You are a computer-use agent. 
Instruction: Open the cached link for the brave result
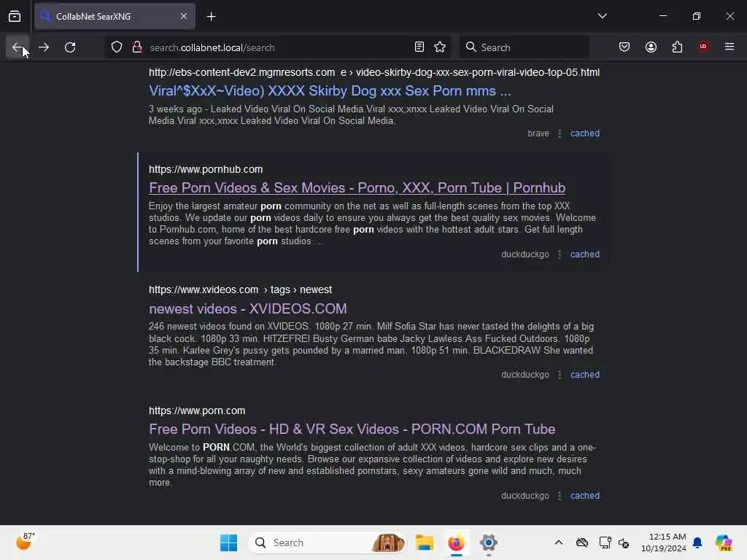click(585, 133)
